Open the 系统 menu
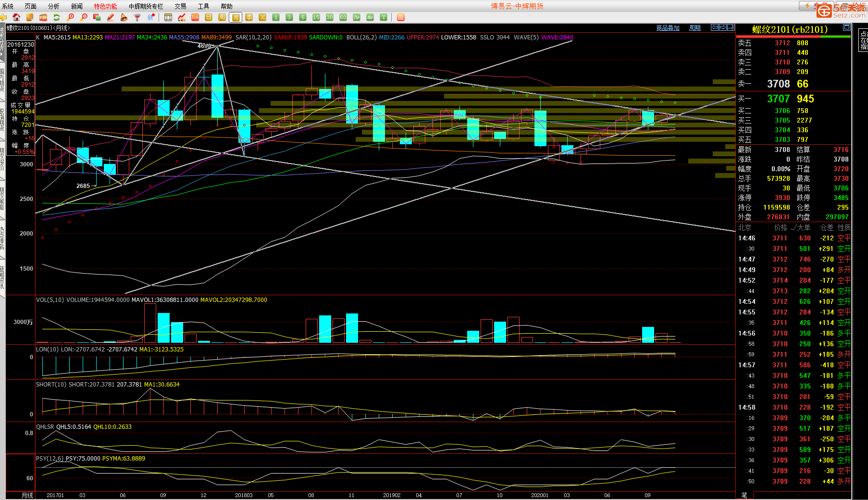This screenshot has width=868, height=500. 8,6
